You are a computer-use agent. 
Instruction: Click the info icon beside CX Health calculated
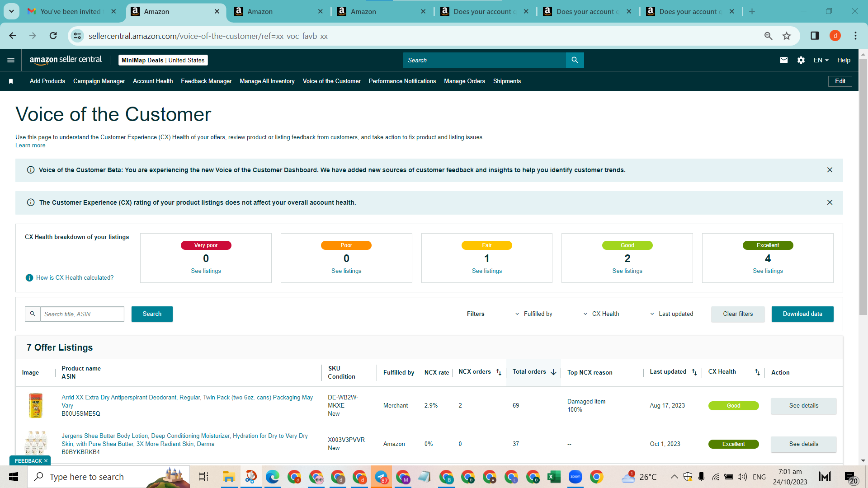(29, 278)
